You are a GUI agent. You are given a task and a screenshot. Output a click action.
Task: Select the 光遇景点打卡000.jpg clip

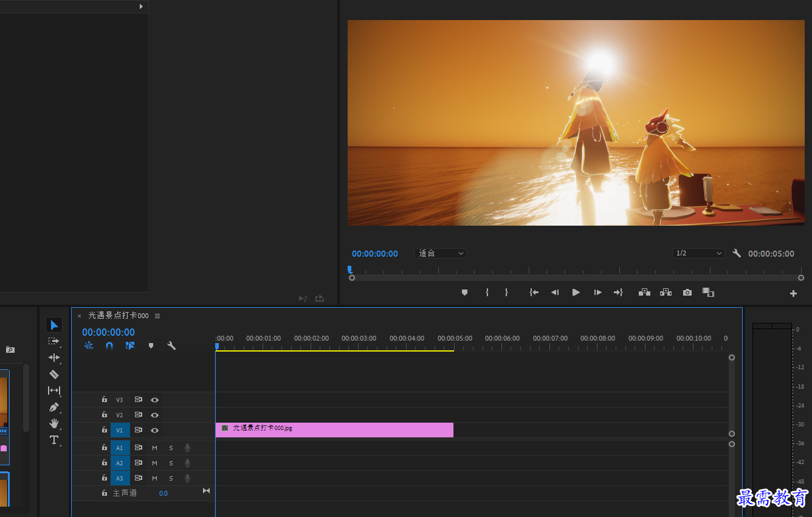point(334,429)
